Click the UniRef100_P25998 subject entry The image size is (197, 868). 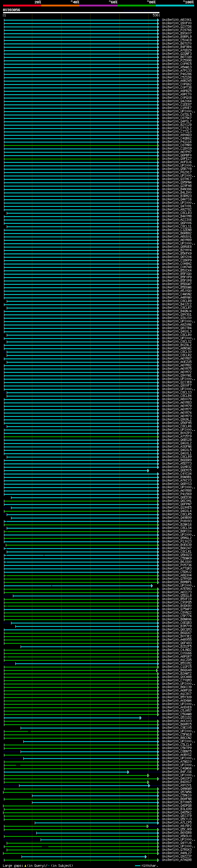tap(176, 61)
